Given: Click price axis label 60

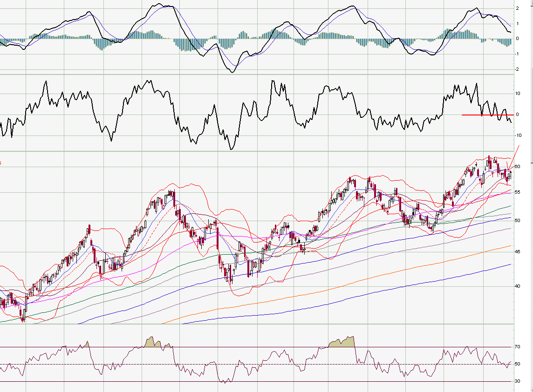Looking at the screenshot, I should 517,167.
